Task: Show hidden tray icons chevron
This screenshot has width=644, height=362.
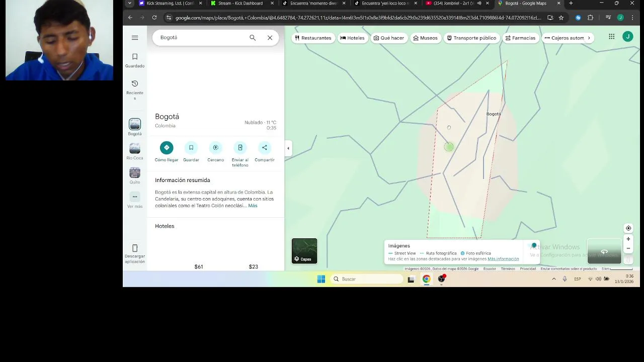Action: [554, 279]
